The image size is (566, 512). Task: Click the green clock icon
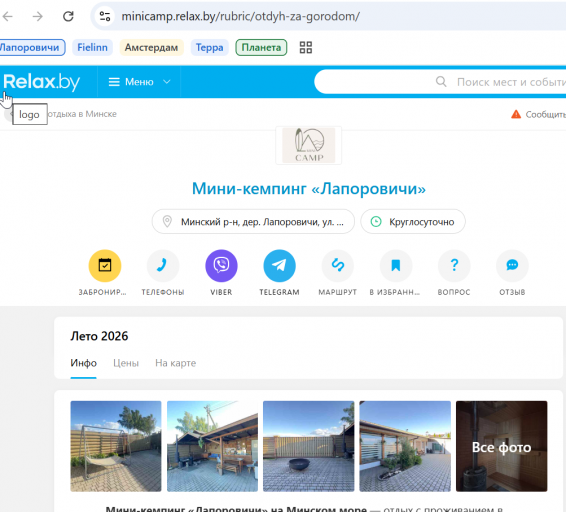[376, 221]
